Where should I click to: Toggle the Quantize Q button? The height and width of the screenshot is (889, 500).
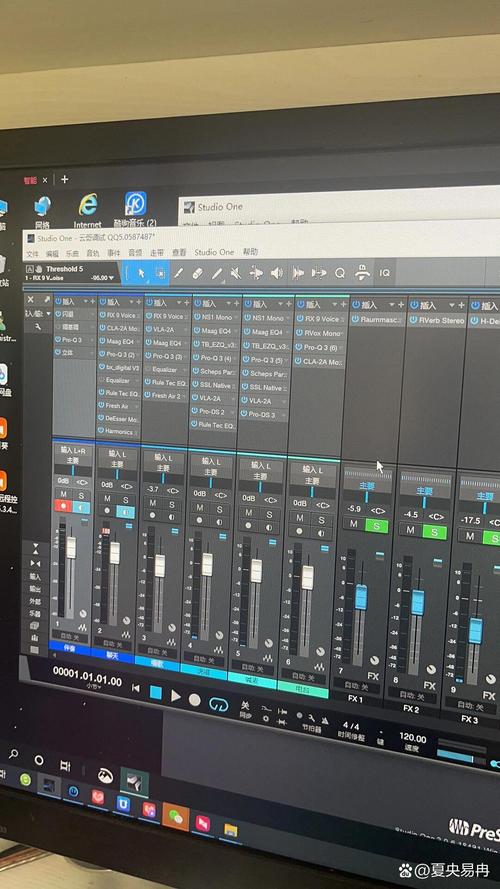tap(340, 273)
